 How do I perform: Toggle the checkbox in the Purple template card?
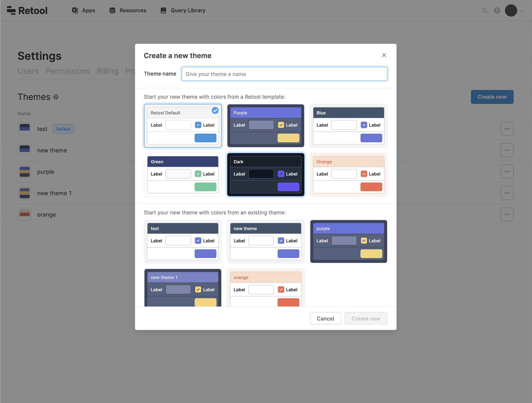tap(281, 125)
